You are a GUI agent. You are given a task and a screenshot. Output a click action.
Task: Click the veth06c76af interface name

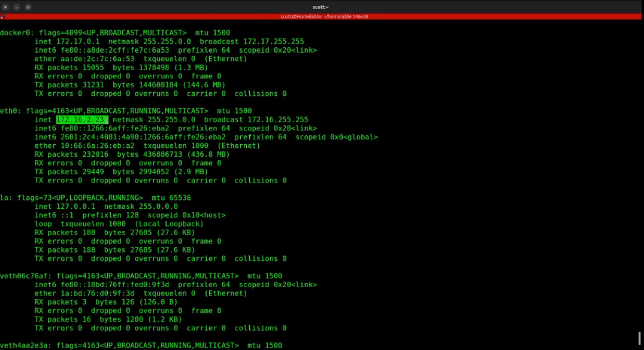24,276
